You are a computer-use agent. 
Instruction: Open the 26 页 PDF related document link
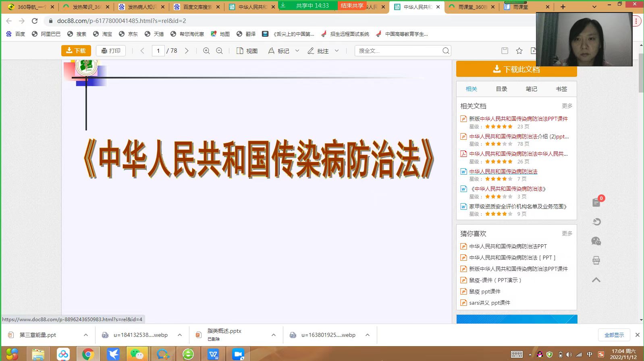(518, 154)
